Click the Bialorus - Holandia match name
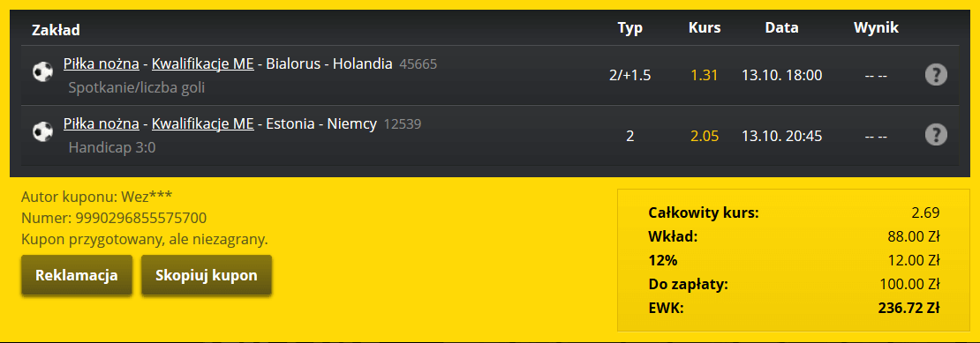Viewport: 980px width, 343px height. click(329, 63)
